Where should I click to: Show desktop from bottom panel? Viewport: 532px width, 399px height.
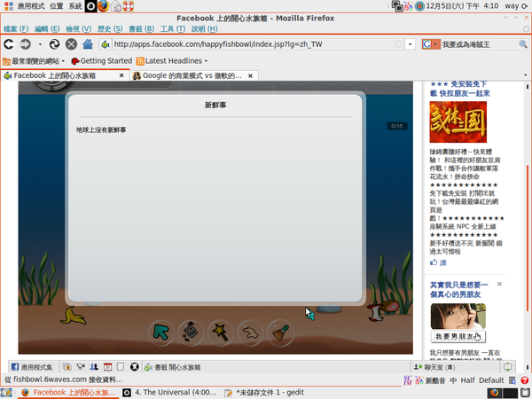(x=6, y=393)
